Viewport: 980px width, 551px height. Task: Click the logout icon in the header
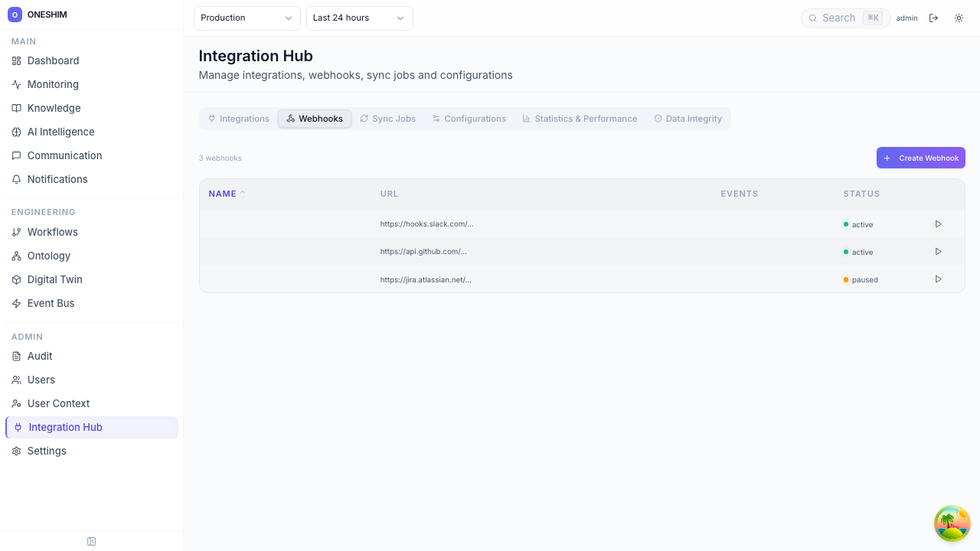pyautogui.click(x=934, y=18)
